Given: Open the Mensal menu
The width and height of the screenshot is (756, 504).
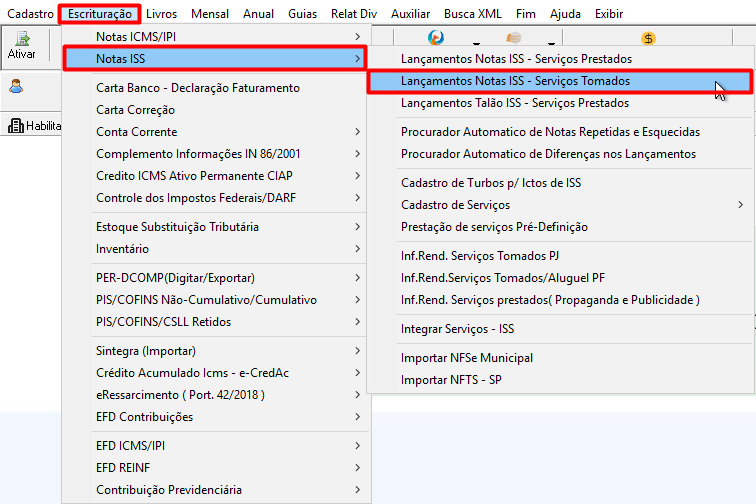Looking at the screenshot, I should pyautogui.click(x=210, y=14).
